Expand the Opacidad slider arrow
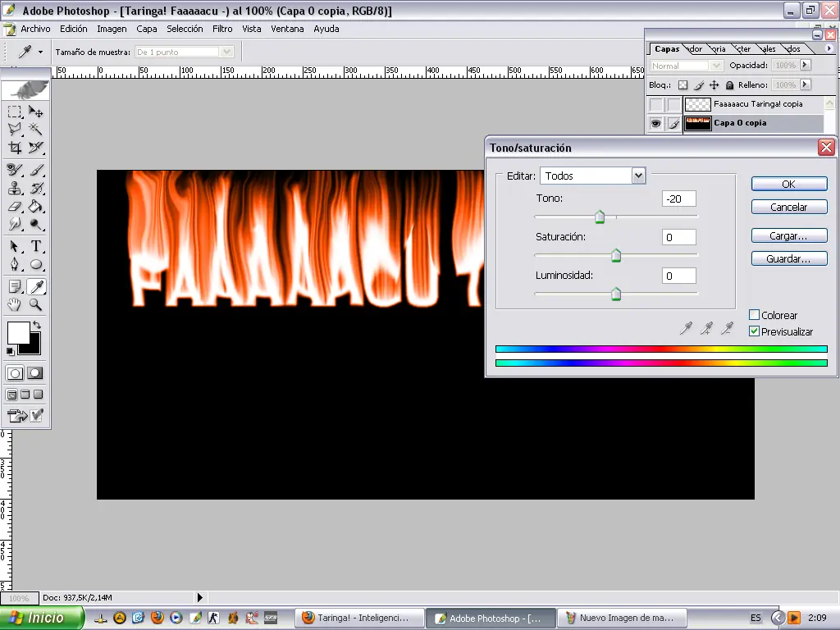Image resolution: width=840 pixels, height=630 pixels. (805, 65)
